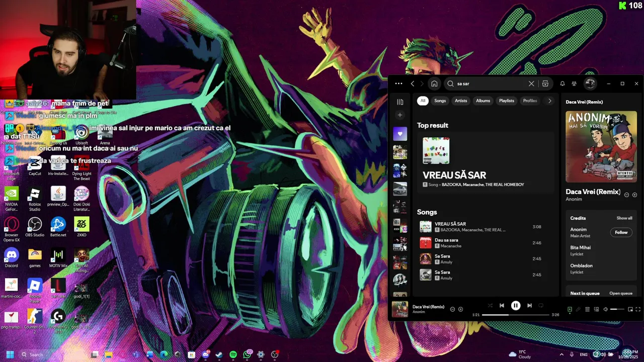Skip to previous track
This screenshot has height=362, width=644.
click(502, 305)
